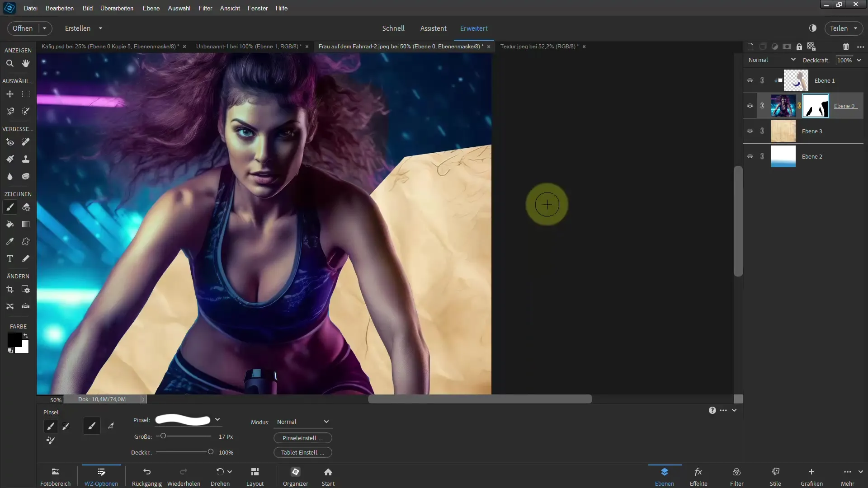
Task: Select the Content-Aware Move tool
Action: [x=9, y=306]
